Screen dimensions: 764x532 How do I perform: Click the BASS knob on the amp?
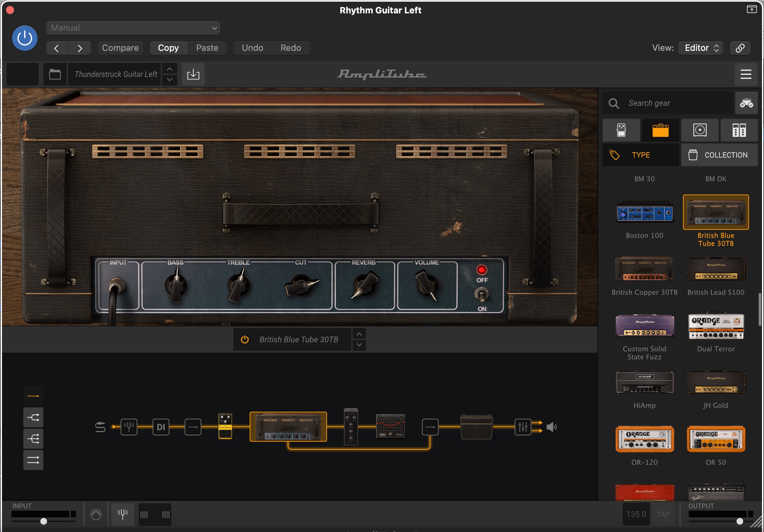pos(176,285)
